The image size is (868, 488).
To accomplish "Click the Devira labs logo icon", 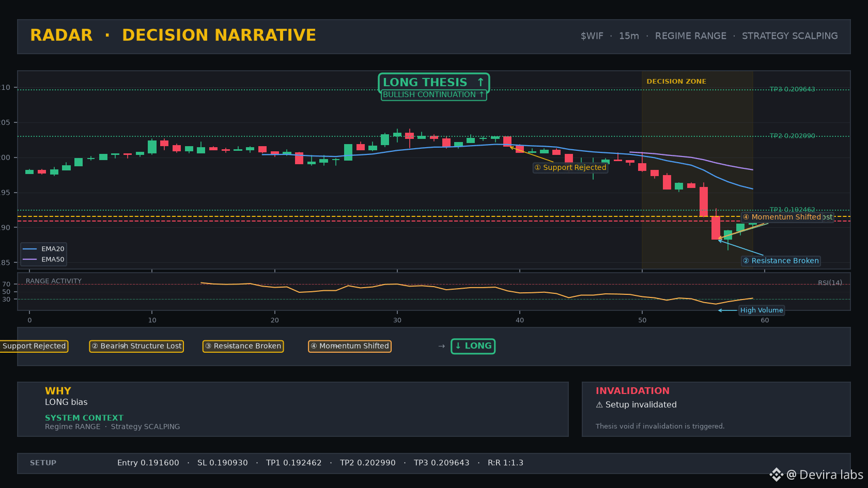I will click(776, 475).
